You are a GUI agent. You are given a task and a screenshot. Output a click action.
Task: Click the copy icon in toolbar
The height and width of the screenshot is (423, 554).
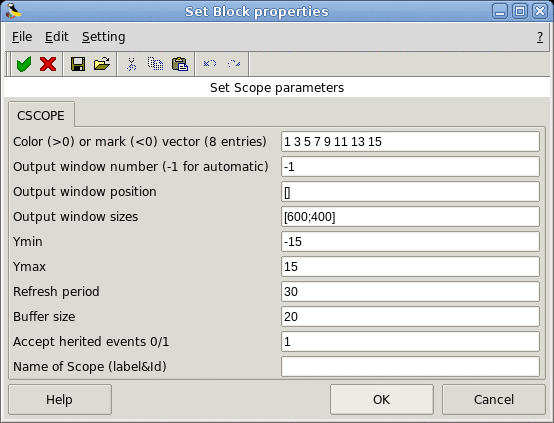155,64
